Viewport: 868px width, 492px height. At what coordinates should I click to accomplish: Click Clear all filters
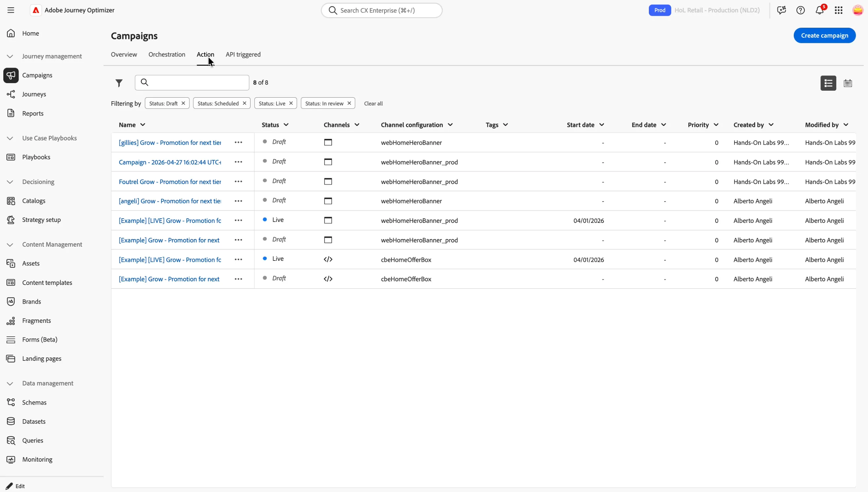(x=373, y=104)
